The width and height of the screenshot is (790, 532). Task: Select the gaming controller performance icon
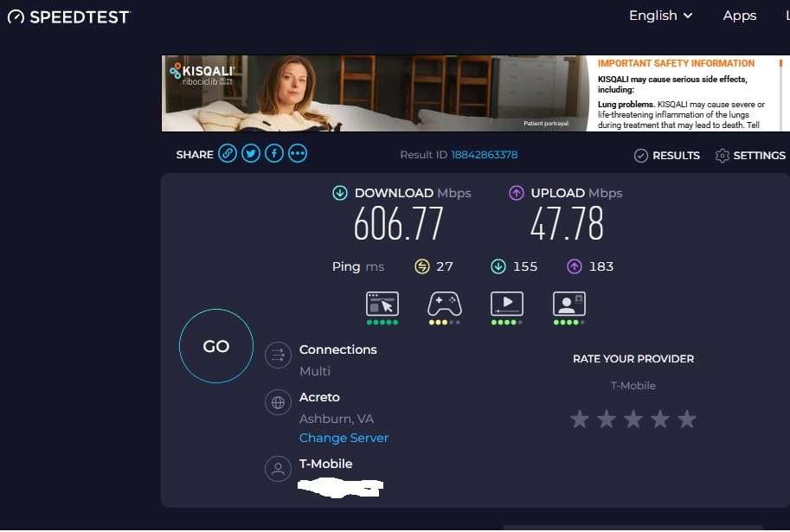(444, 306)
